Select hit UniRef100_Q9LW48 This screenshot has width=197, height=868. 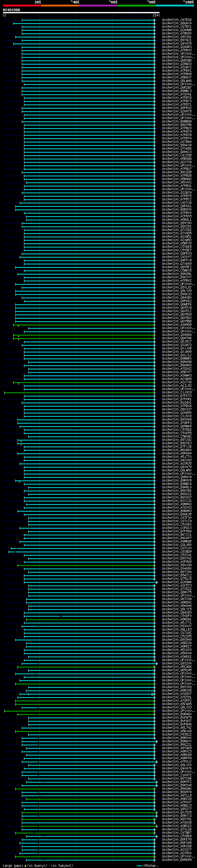tap(176, 81)
